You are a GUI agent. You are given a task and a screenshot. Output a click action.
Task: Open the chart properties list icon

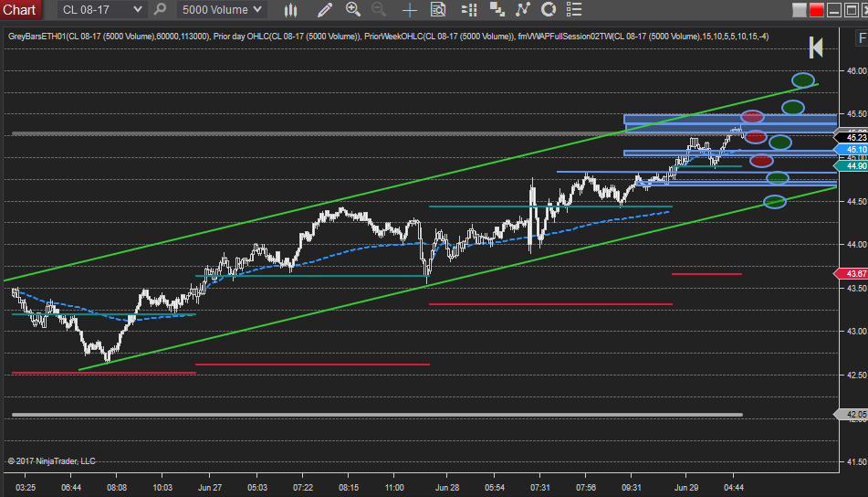[x=574, y=9]
